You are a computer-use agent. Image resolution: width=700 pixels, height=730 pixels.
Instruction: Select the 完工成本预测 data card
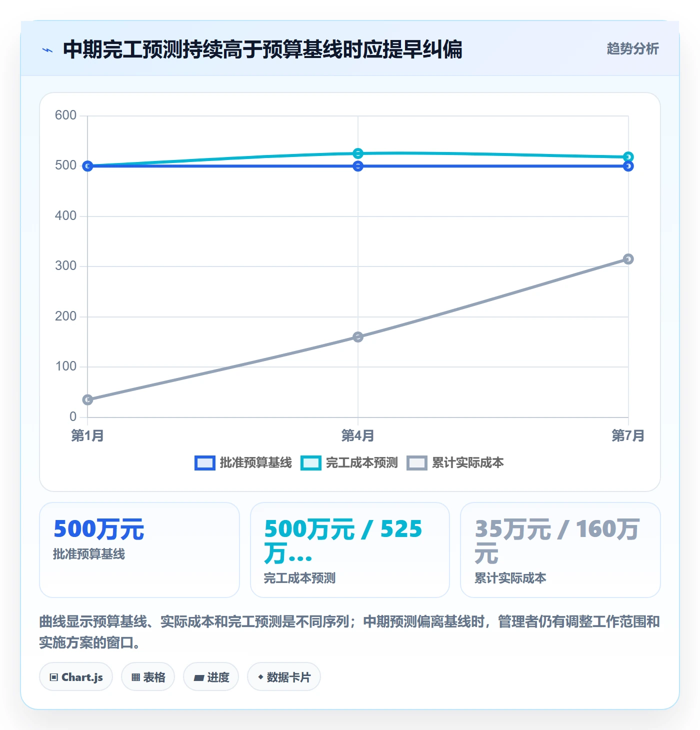point(350,550)
